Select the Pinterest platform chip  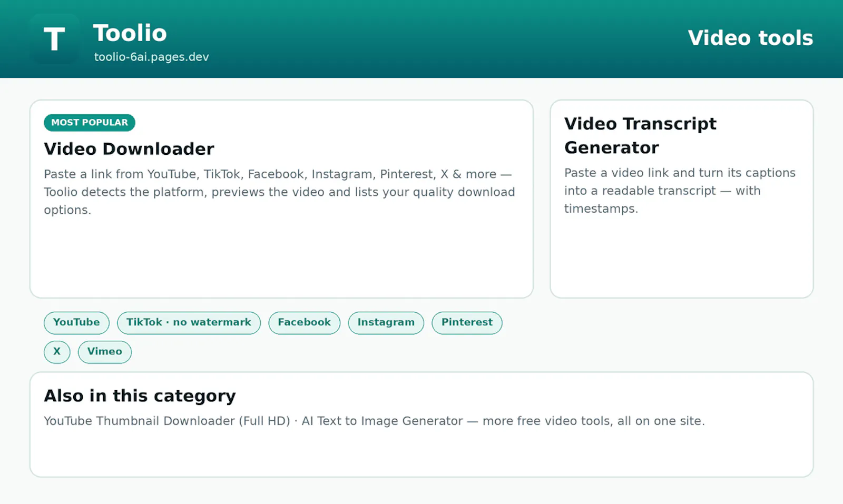(x=467, y=322)
